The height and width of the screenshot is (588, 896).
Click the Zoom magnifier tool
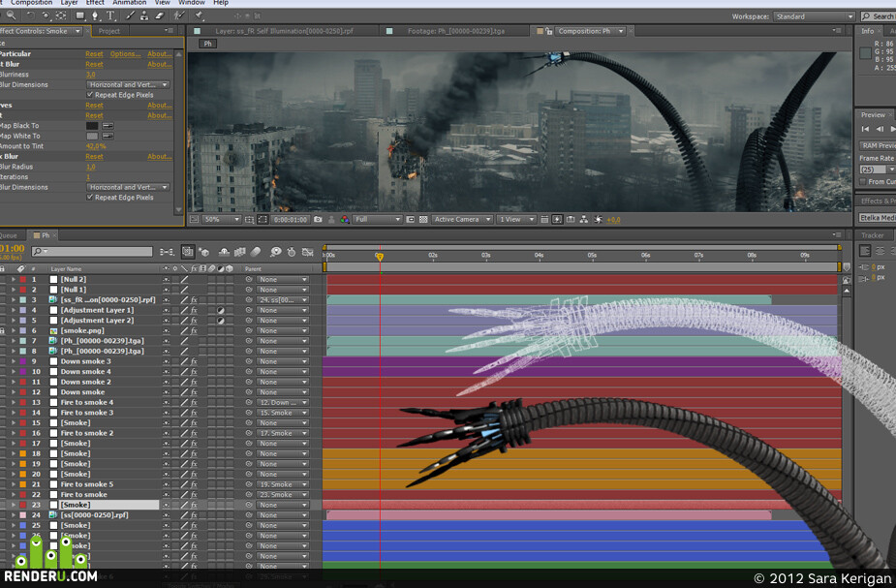[12, 15]
